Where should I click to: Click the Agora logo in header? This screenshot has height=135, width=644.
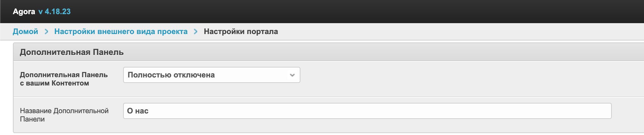pos(24,12)
